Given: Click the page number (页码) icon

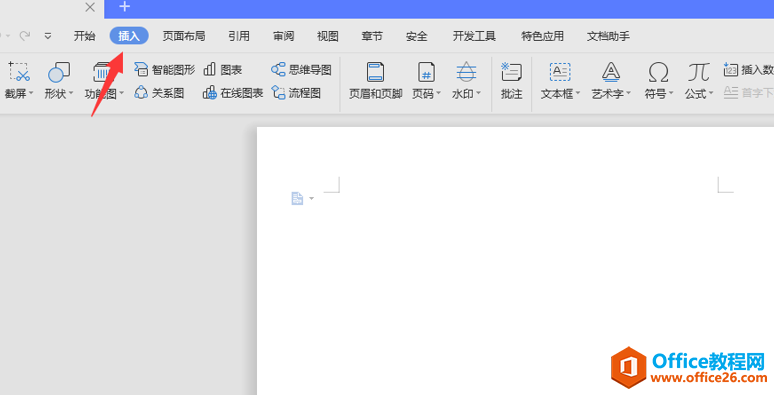Looking at the screenshot, I should click(426, 72).
